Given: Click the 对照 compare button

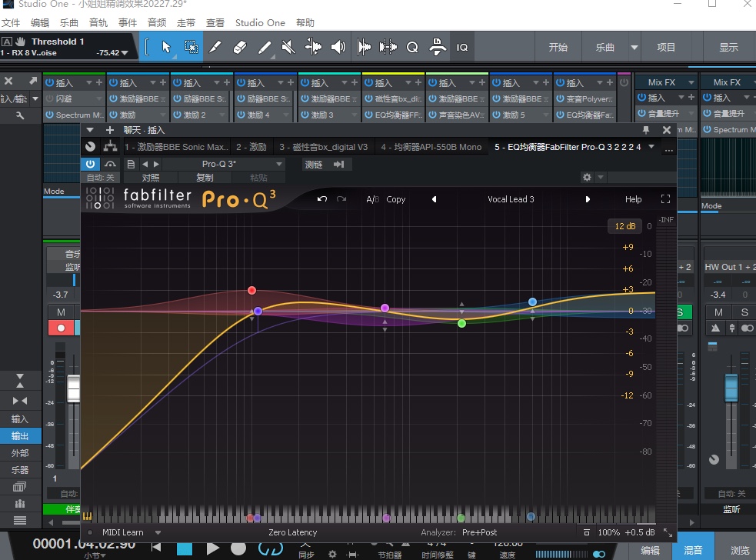Looking at the screenshot, I should pos(151,178).
